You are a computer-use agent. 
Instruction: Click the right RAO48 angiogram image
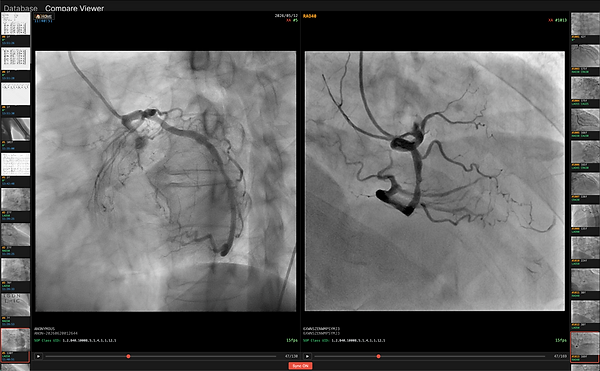click(x=435, y=181)
